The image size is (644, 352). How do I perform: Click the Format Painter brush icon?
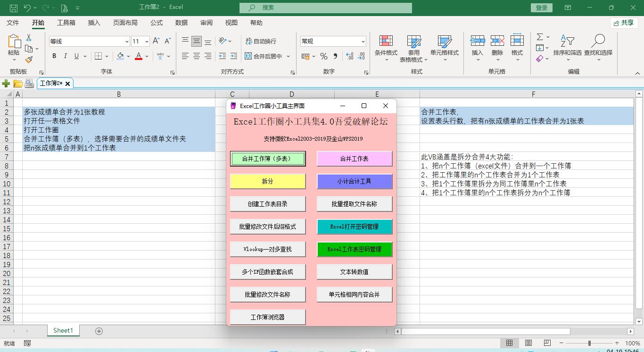tap(29, 60)
